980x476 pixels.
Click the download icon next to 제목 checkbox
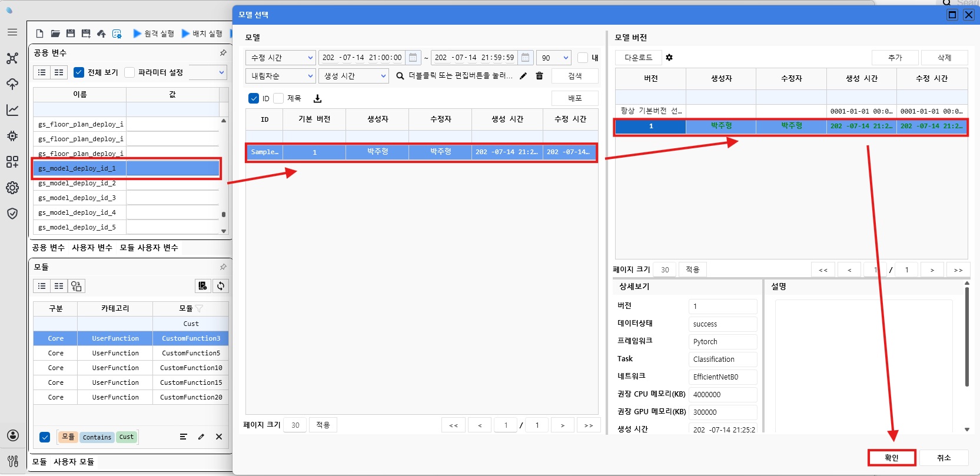click(317, 99)
